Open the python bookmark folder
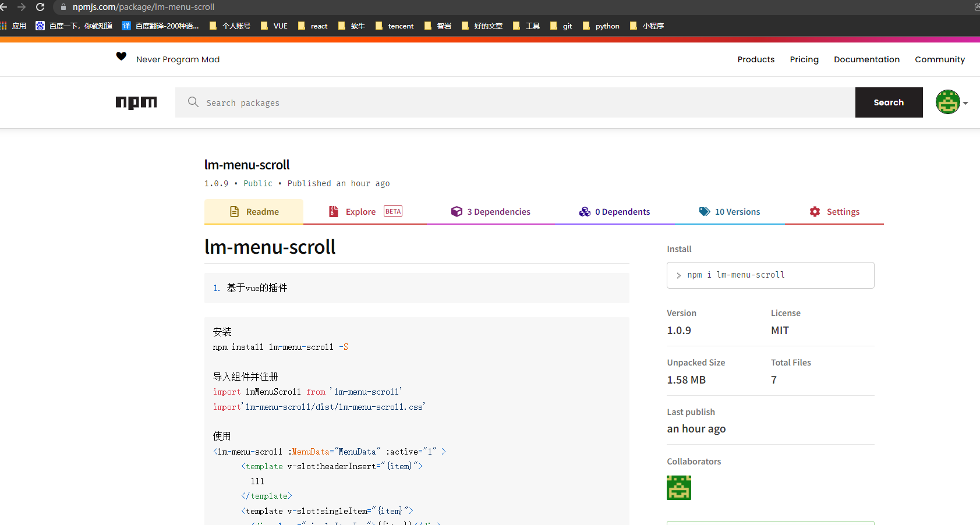Screen dimensions: 980x525 [601, 26]
